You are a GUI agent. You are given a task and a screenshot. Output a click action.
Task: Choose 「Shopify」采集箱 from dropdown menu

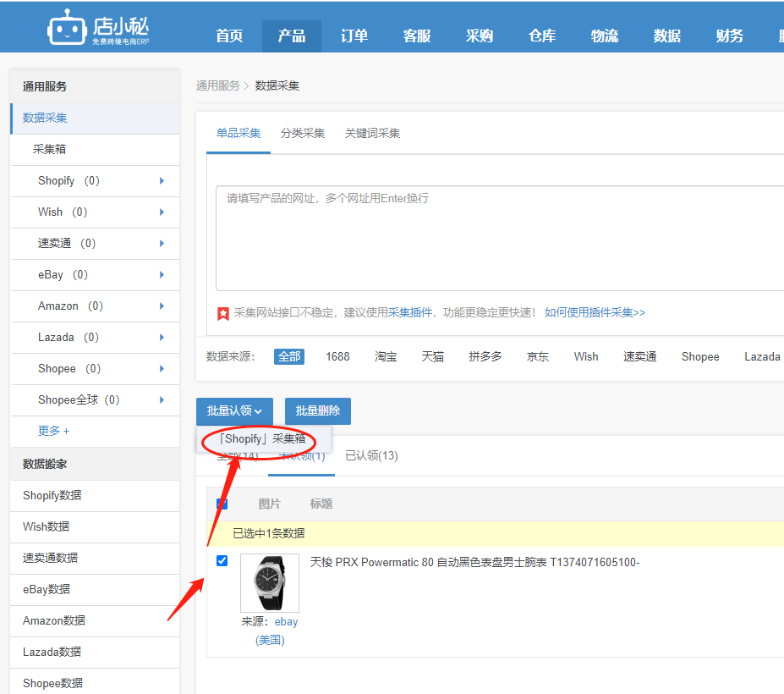pos(262,438)
